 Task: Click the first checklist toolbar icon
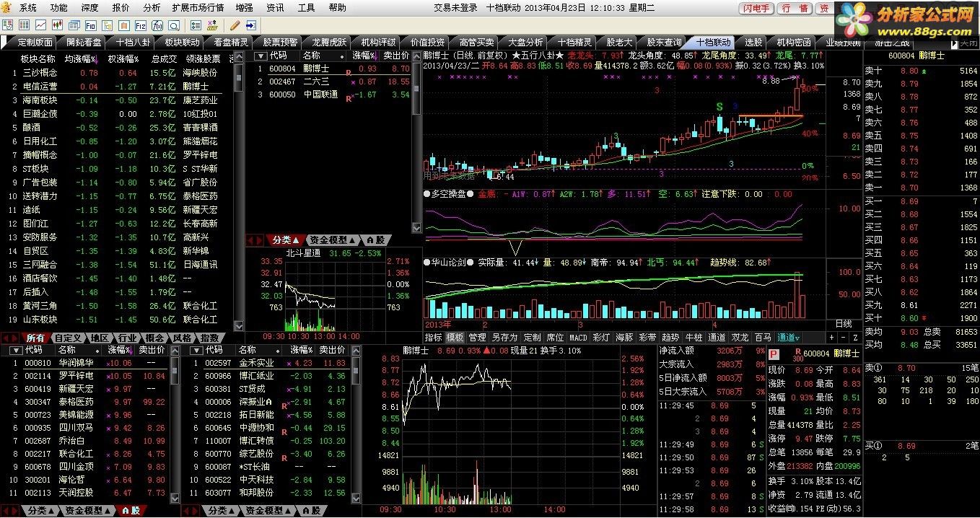pos(8,25)
